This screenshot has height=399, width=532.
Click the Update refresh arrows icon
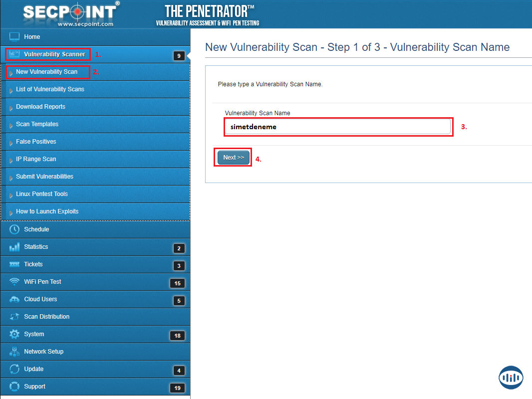pos(14,369)
